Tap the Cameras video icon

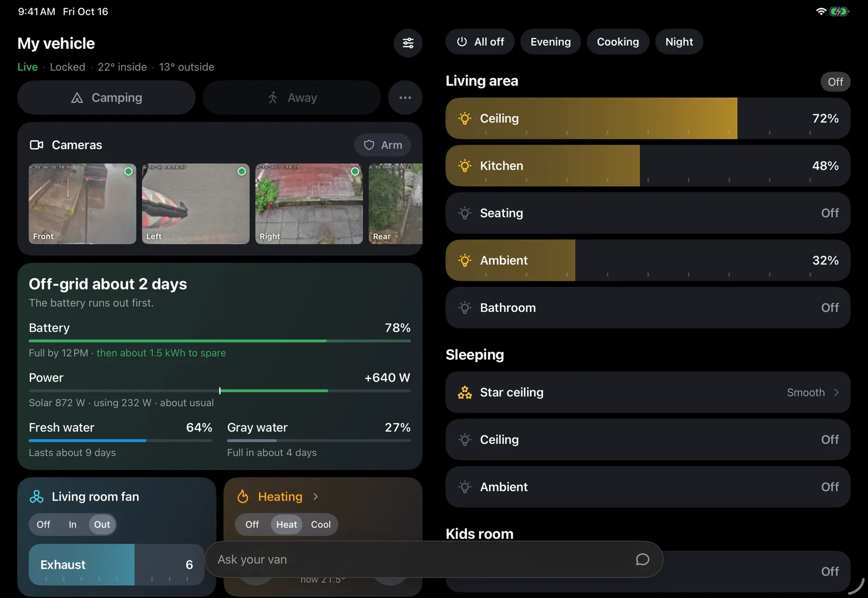click(36, 145)
